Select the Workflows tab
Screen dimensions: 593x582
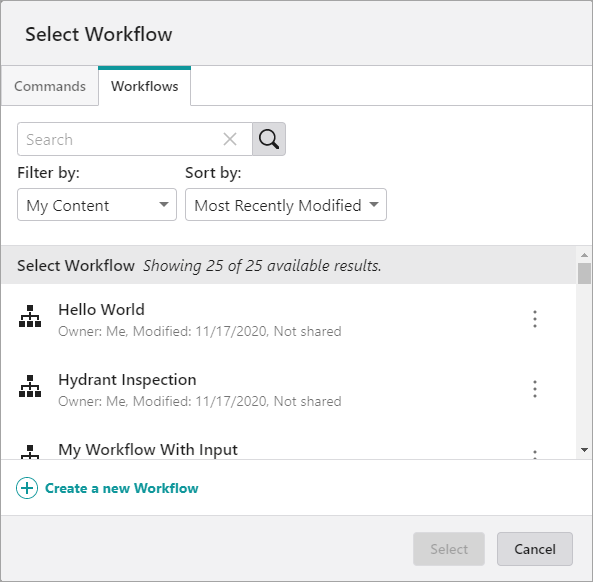[x=144, y=86]
